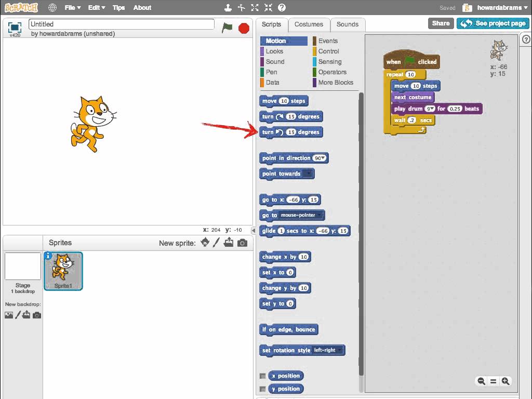Click the repeat count 10 field
The height and width of the screenshot is (399, 532).
pos(410,74)
